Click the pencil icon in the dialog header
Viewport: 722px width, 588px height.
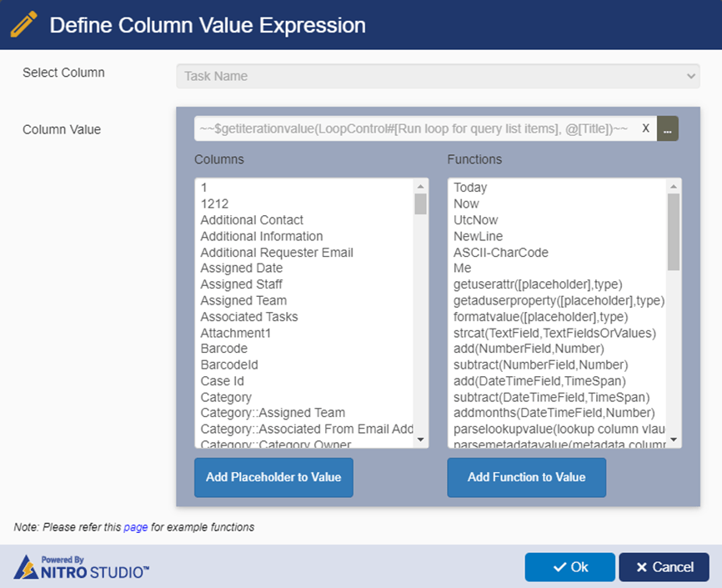[x=23, y=24]
